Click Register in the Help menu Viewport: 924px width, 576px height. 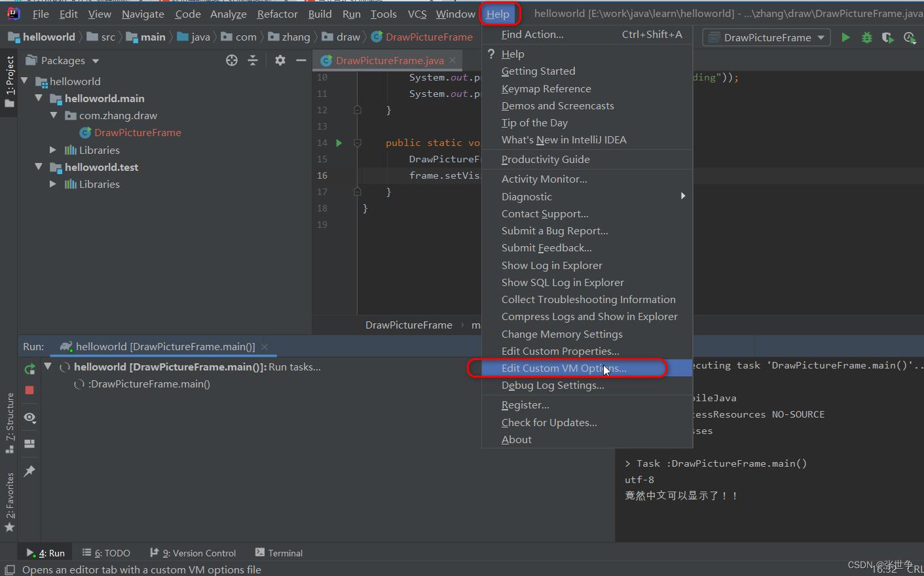click(587, 405)
